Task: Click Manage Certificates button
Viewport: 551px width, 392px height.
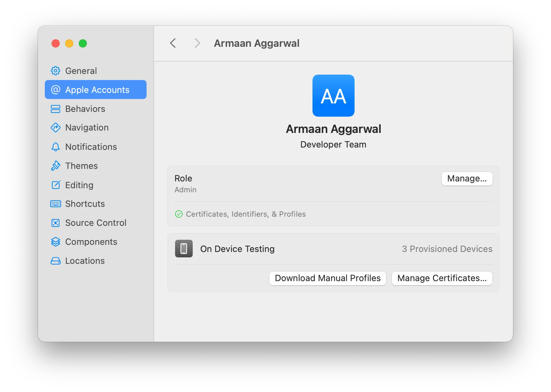Action: [x=442, y=278]
